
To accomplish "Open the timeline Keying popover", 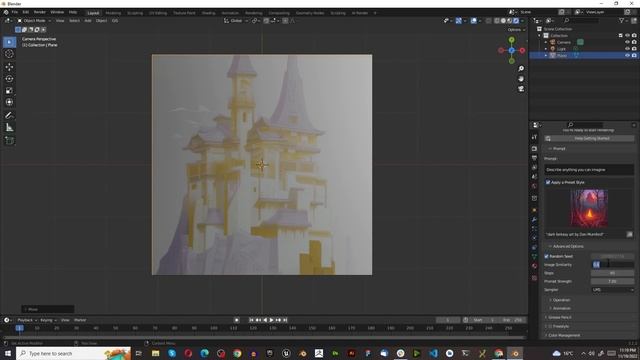I will (48, 320).
